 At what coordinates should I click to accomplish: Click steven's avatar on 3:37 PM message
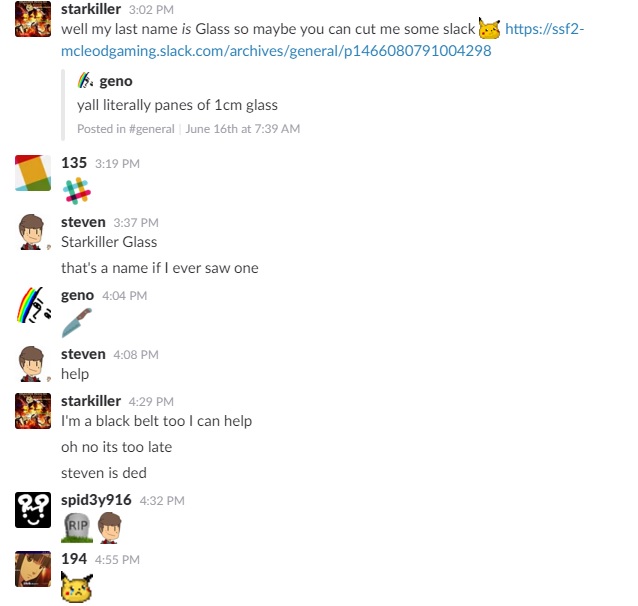click(x=33, y=232)
